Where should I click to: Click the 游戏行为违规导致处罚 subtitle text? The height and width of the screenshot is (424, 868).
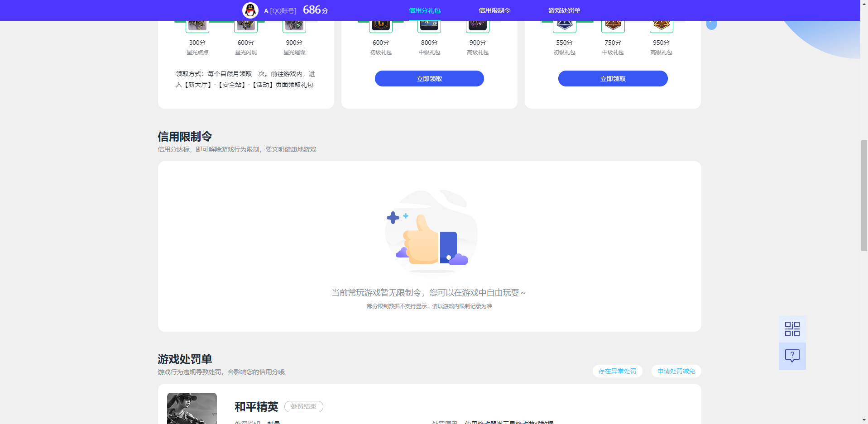tap(221, 372)
